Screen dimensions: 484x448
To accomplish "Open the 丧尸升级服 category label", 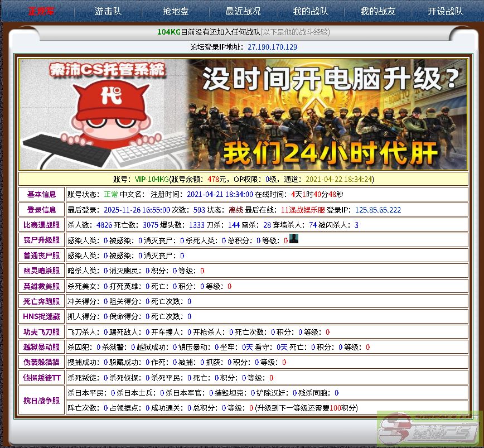I will (42, 240).
